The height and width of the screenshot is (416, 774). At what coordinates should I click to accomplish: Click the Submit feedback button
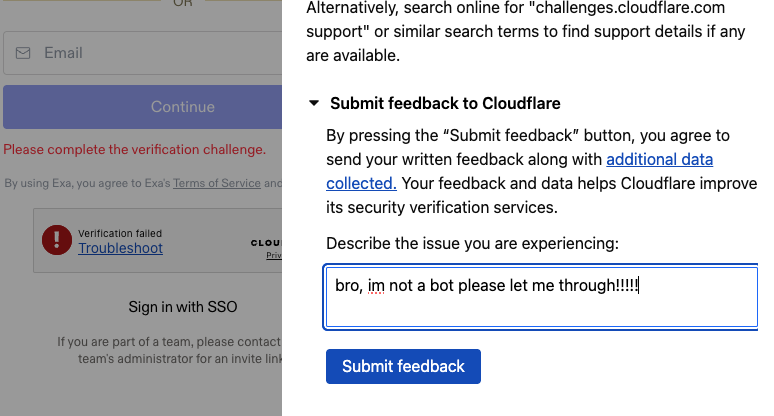click(x=403, y=366)
